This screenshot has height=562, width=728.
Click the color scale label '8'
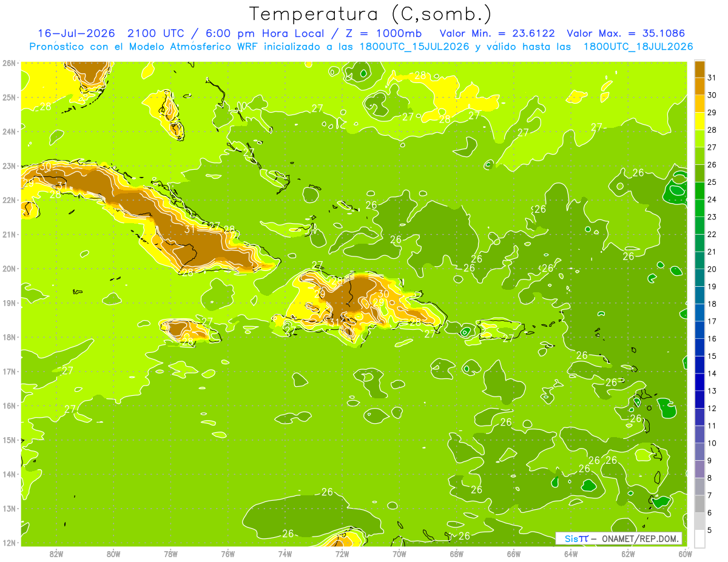(x=710, y=478)
